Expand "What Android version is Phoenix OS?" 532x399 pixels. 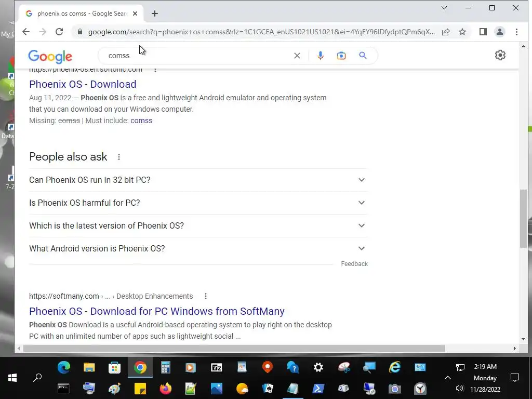pos(198,249)
